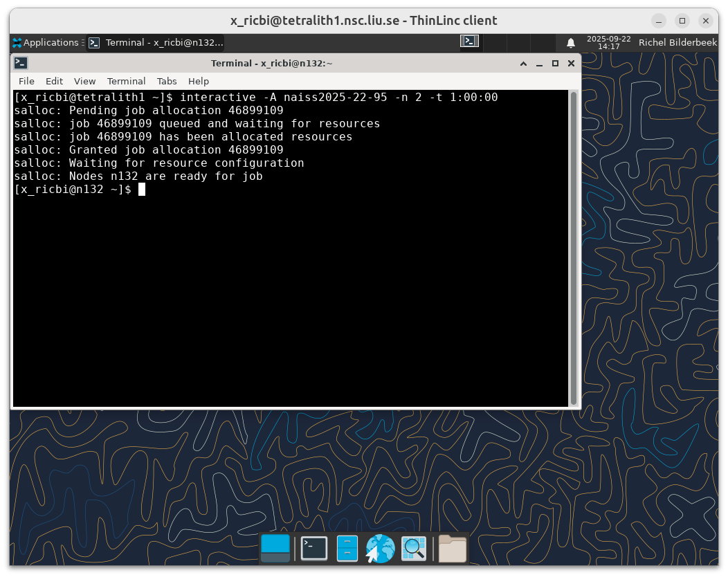Open the View menu
Screen dimensions: 728x577
pyautogui.click(x=84, y=81)
